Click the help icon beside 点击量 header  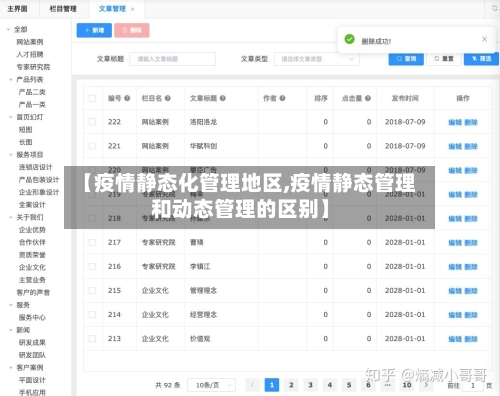coord(368,98)
